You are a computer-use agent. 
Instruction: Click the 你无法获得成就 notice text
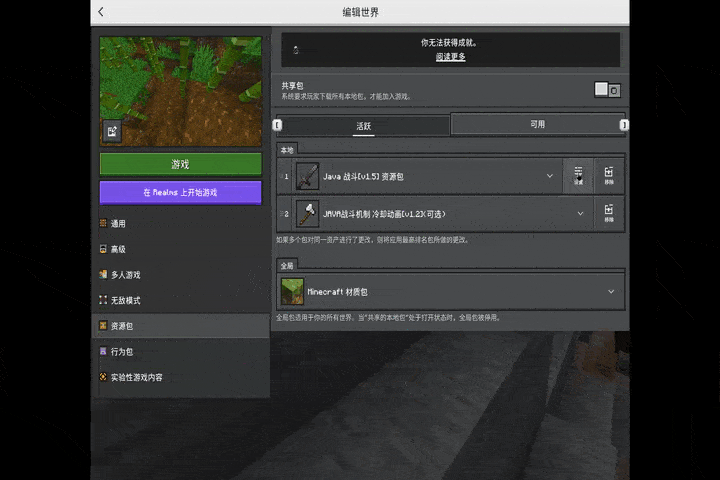(450, 43)
